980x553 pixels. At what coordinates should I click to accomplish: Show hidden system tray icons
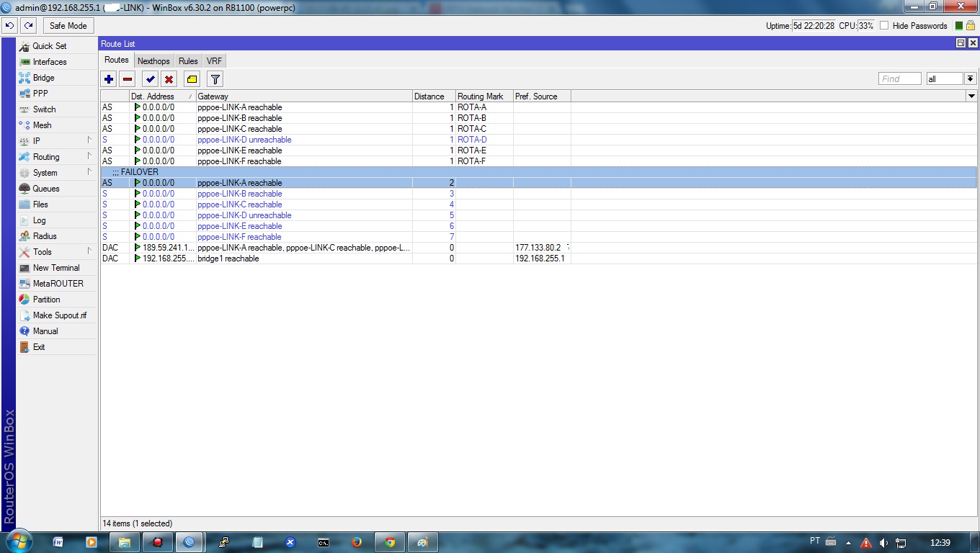tap(848, 543)
